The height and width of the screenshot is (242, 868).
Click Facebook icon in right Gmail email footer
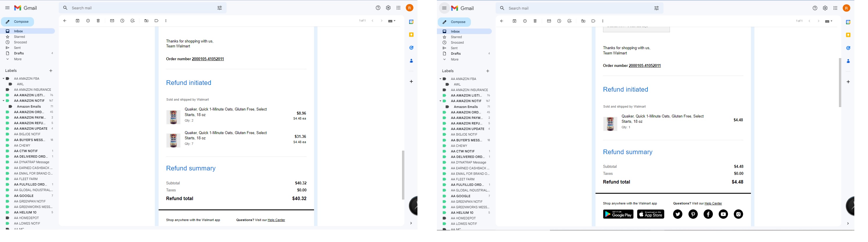pos(708,214)
